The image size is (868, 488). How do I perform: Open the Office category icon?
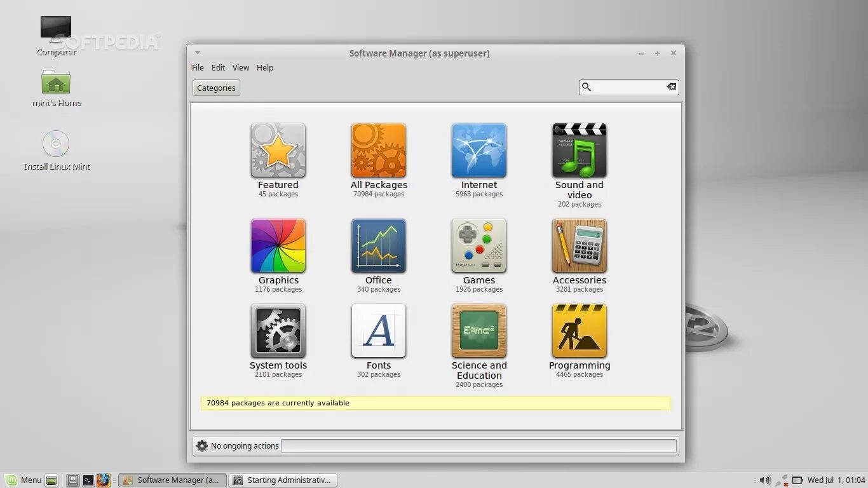(379, 246)
